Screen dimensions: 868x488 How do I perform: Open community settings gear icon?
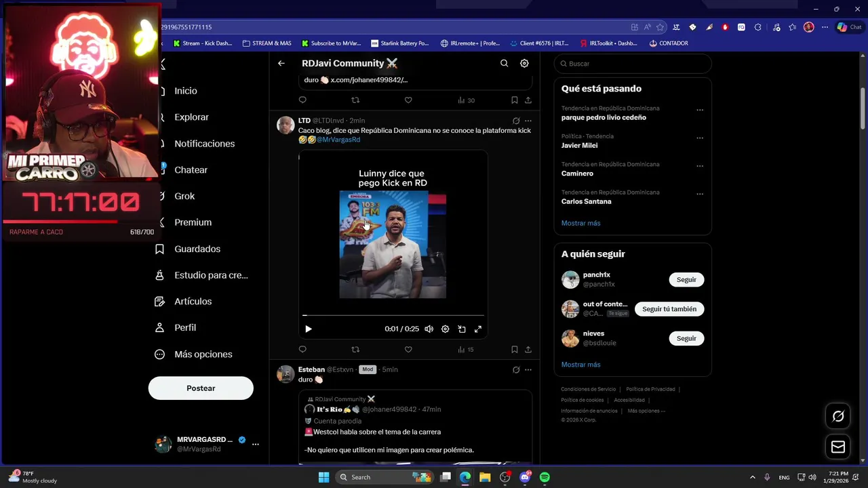pyautogui.click(x=524, y=63)
